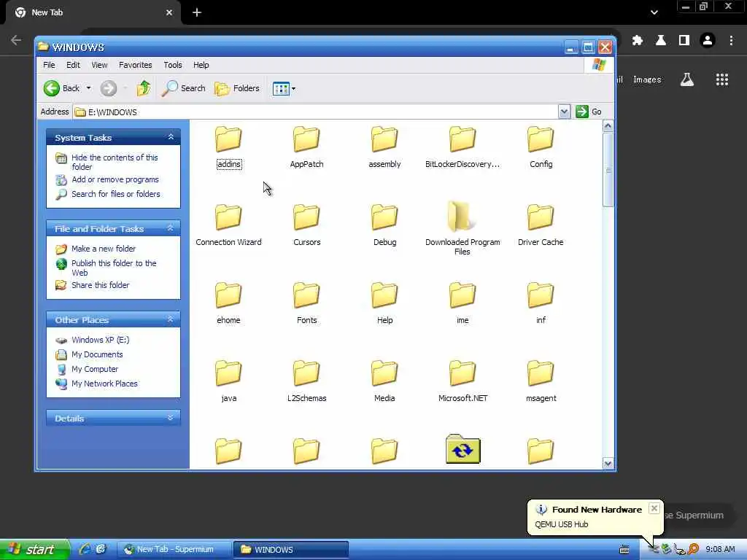
Task: Open the File menu
Action: 49,65
